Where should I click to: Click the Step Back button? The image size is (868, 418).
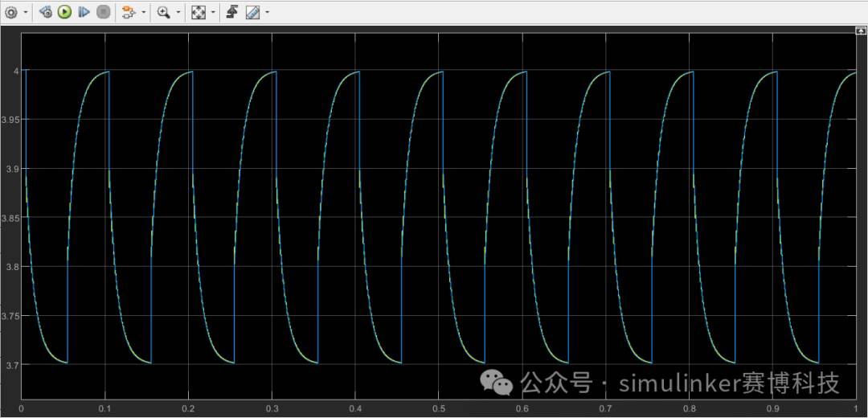tap(47, 11)
